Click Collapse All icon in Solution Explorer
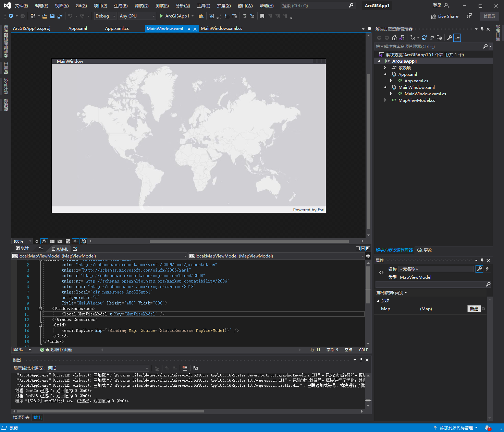Image resolution: width=504 pixels, height=432 pixels. [432, 38]
